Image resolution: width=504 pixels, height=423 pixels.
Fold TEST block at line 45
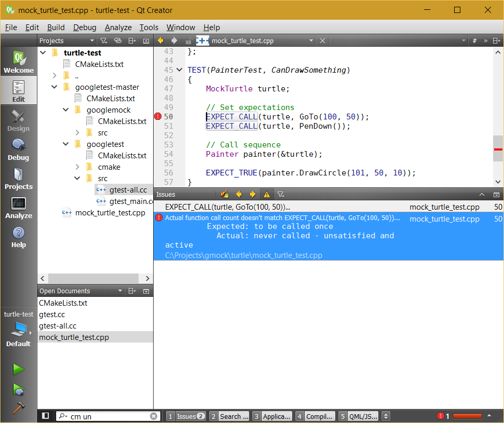click(x=180, y=70)
